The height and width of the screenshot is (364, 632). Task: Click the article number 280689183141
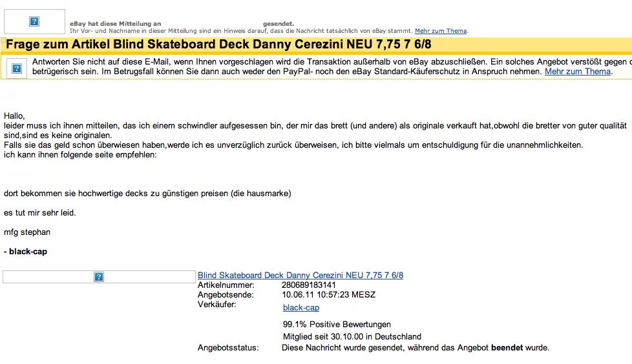click(x=309, y=285)
